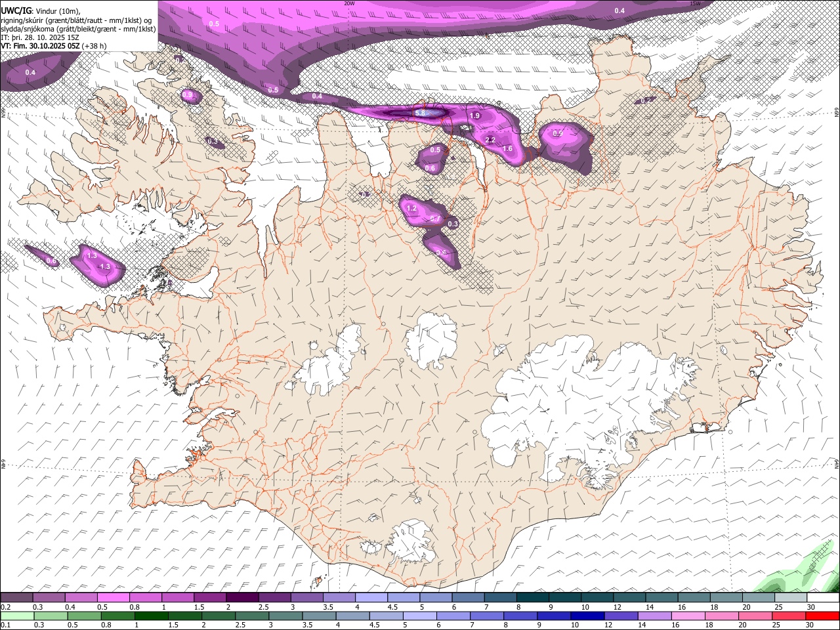Click the 1.6 precipitation label
This screenshot has width=840, height=630.
click(x=507, y=149)
